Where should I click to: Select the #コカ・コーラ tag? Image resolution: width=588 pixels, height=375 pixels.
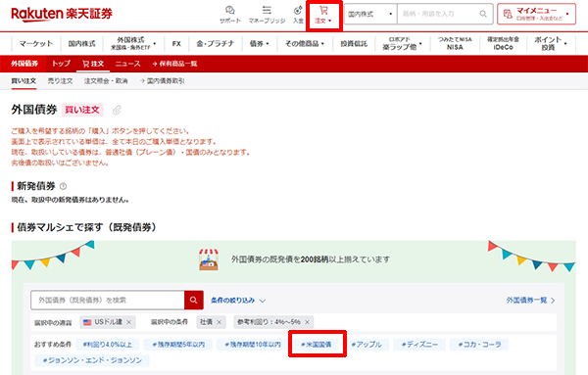coord(479,345)
